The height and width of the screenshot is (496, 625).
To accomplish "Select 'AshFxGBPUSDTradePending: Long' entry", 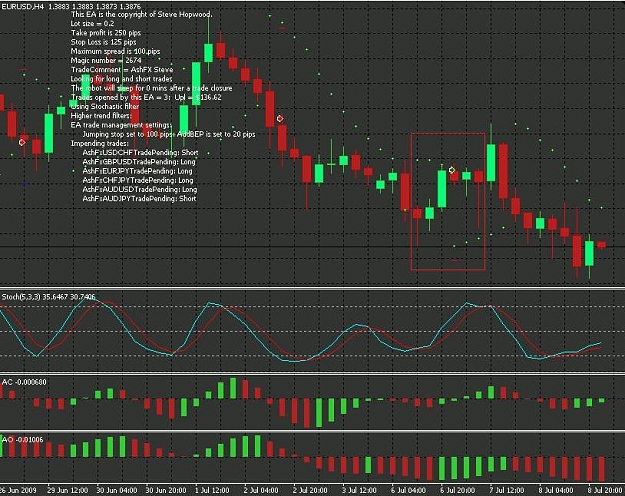I will pos(139,161).
